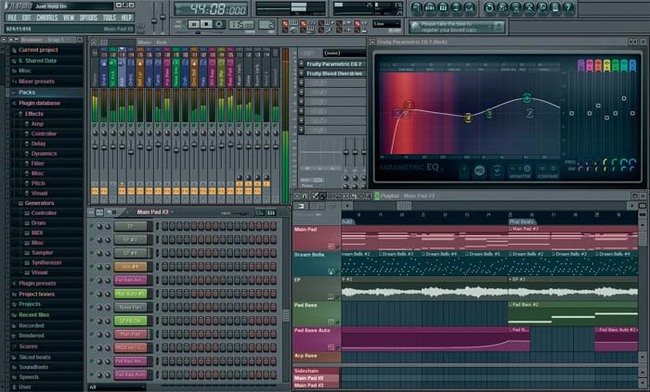Image resolution: width=650 pixels, height=392 pixels.
Task: Collapse the Generators browser folder
Action: (x=20, y=203)
